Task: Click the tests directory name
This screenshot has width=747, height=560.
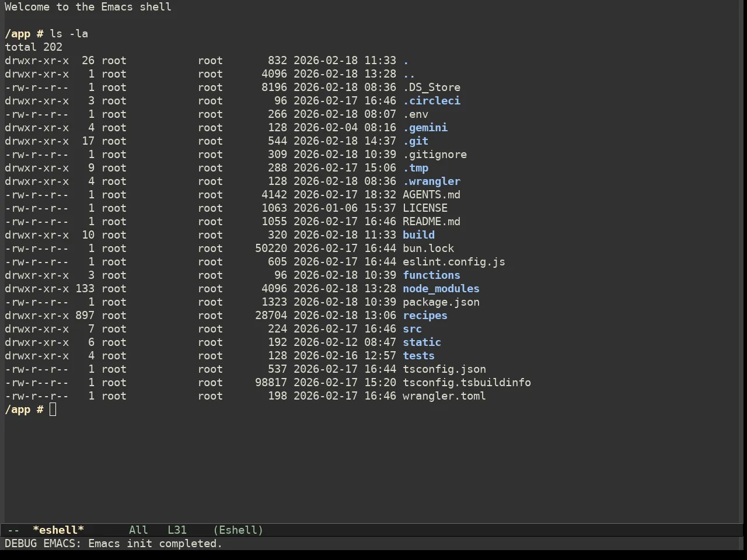Action: pos(418,356)
